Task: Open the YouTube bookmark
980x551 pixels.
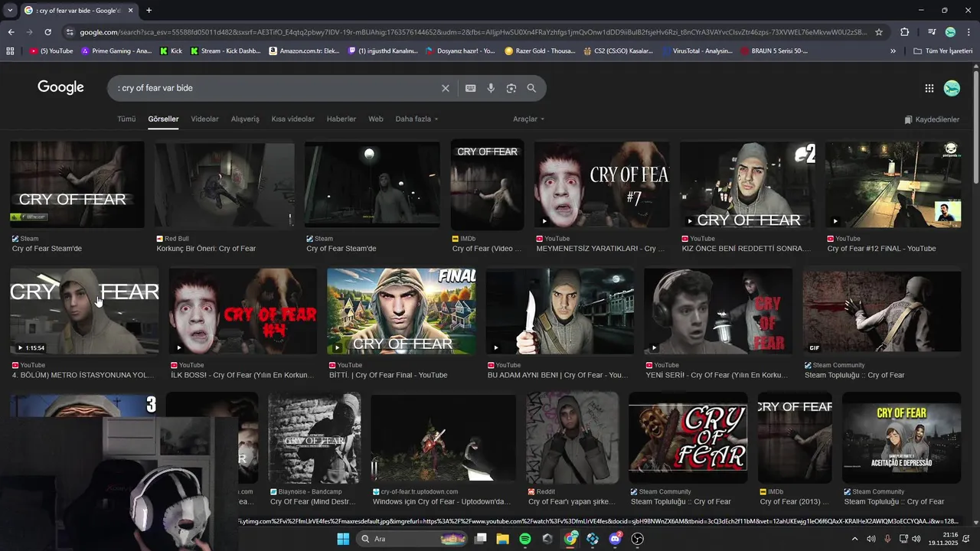Action: pos(51,51)
